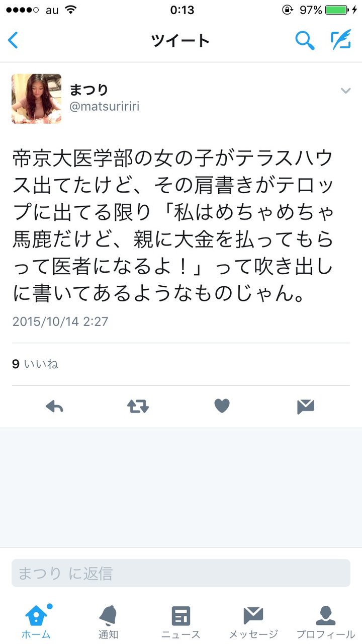View the 9 いいね likes list

pyautogui.click(x=35, y=364)
